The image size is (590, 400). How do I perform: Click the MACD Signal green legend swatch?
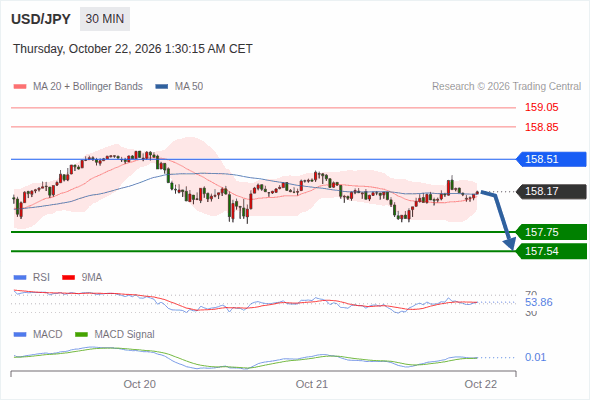tap(81, 335)
